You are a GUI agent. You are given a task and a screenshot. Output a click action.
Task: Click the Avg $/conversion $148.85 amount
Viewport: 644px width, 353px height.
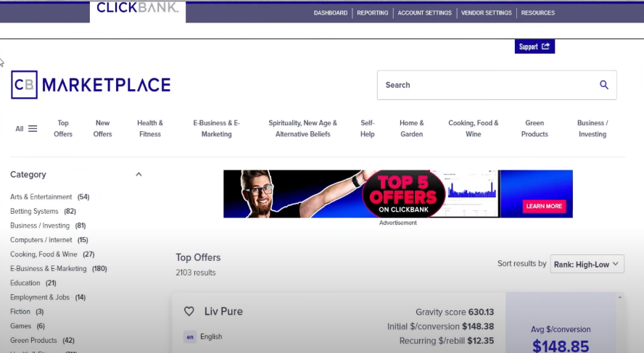(x=561, y=346)
